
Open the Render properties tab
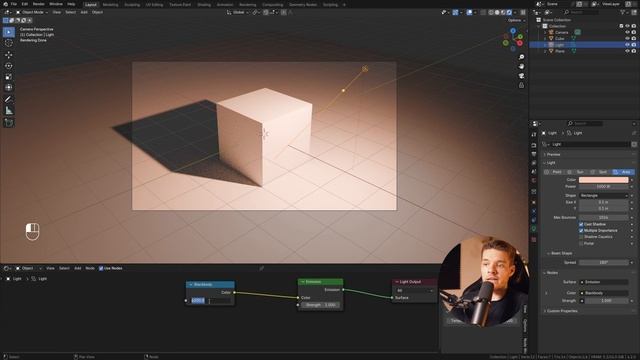[534, 145]
